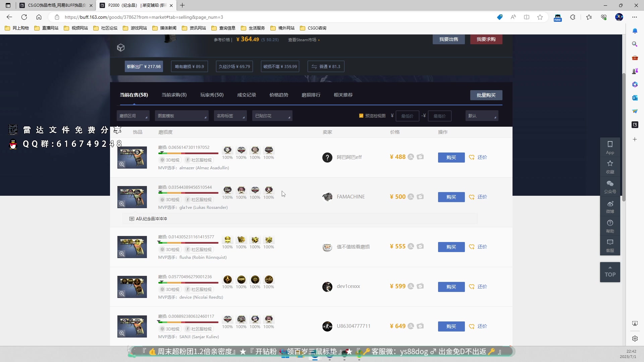Open the 图案模板 dropdown

click(181, 116)
